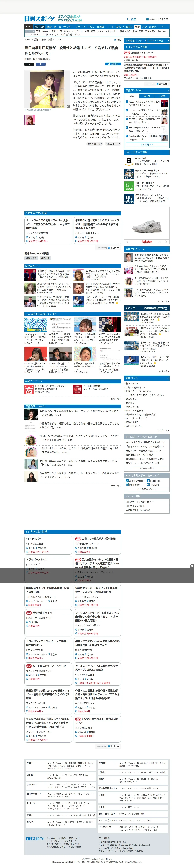Viewport: 194px width, 868px height.
Task: Toggle the 通知ON notification button
Action: [x=113, y=64]
